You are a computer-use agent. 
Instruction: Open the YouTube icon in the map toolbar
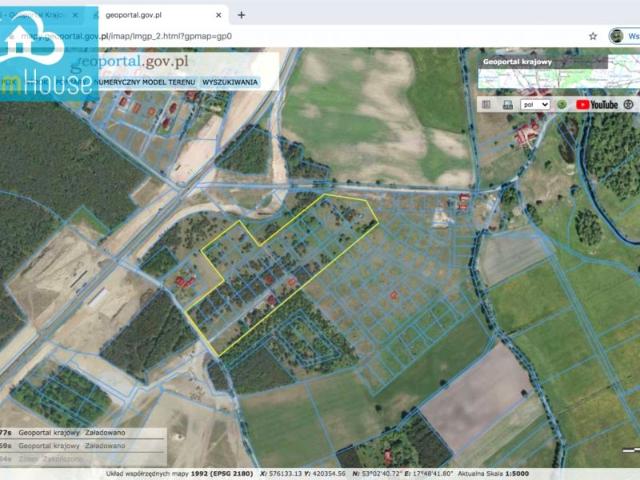[597, 104]
